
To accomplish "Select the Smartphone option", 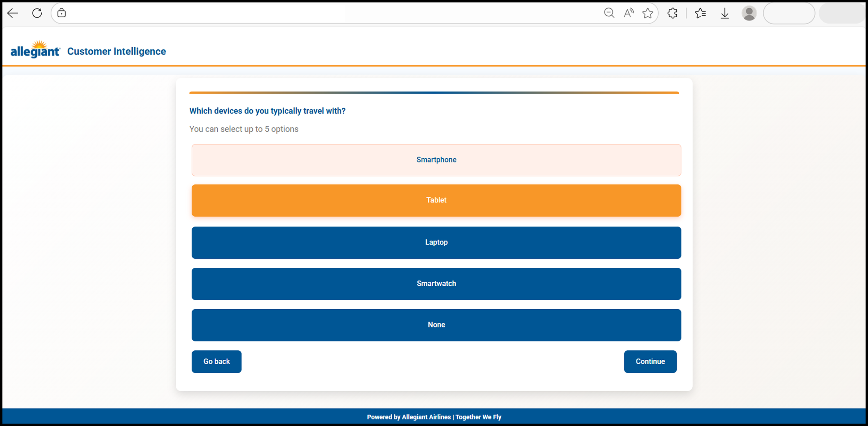I will [436, 160].
